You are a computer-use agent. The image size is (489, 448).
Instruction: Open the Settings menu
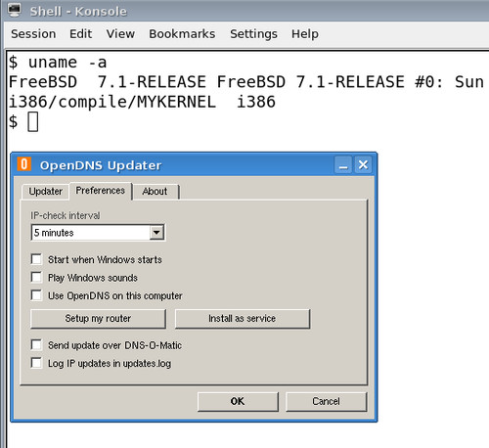click(x=253, y=34)
